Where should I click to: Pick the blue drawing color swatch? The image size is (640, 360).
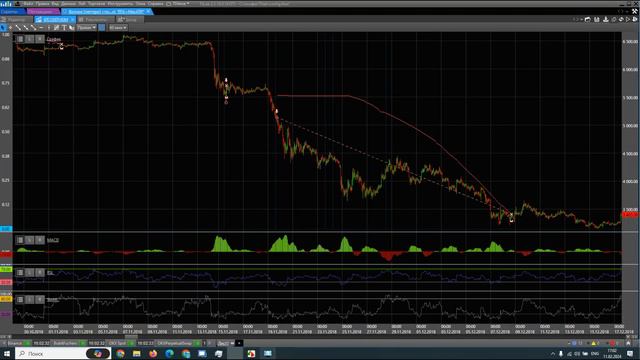(x=102, y=28)
